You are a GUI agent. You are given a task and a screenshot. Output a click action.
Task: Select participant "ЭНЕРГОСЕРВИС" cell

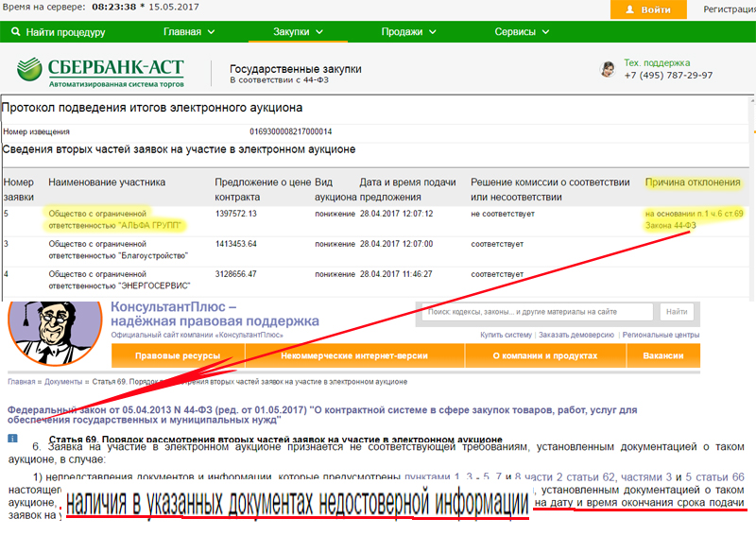(119, 280)
